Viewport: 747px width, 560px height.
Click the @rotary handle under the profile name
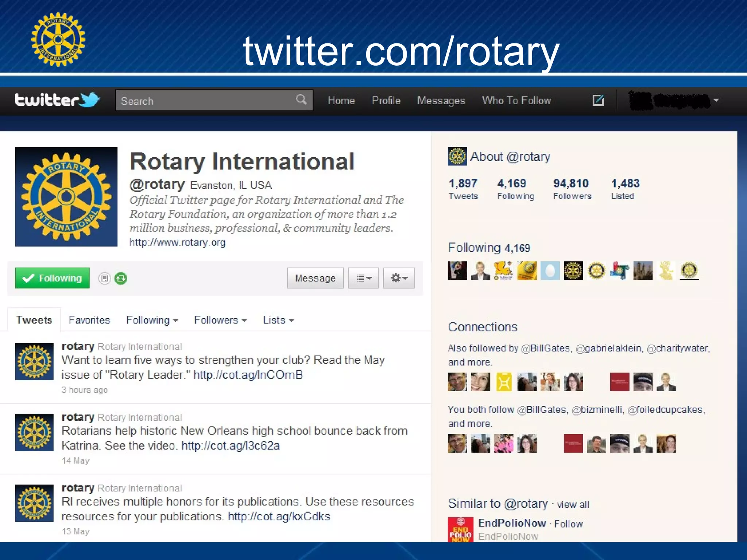[157, 184]
